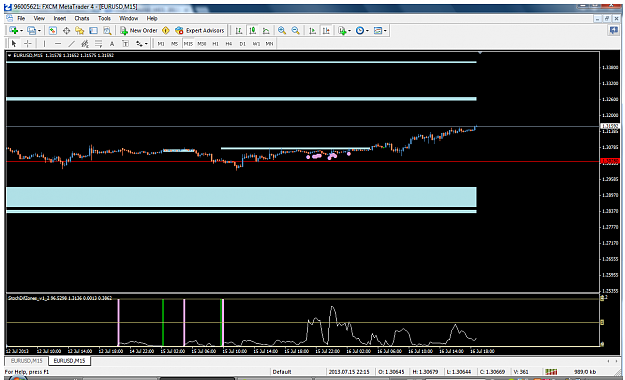Image resolution: width=625 pixels, height=380 pixels.
Task: Open the Data Window
Action: click(x=66, y=31)
